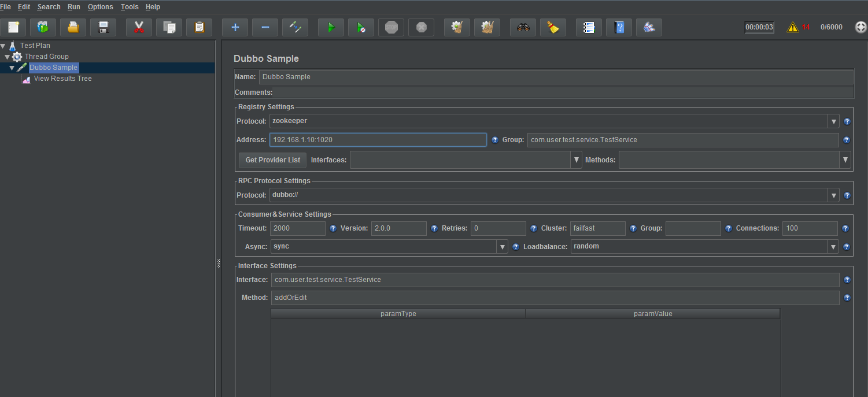Screen dimensions: 868x397
Task: Start the test with green play icon
Action: click(x=331, y=27)
